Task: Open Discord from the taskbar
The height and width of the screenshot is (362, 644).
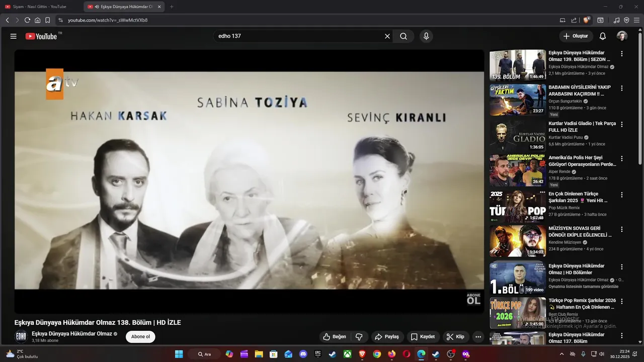Action: coord(303,354)
